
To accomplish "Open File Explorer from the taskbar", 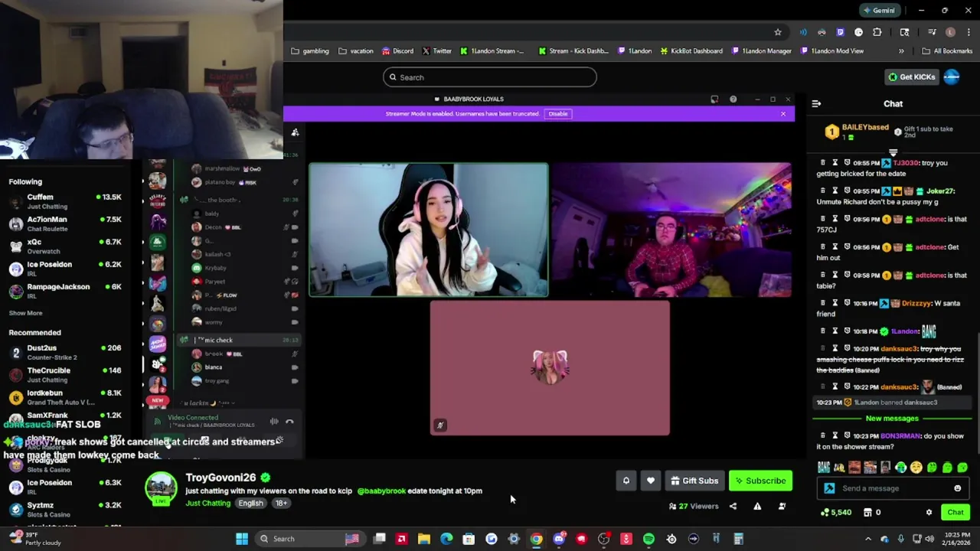I will [x=423, y=539].
